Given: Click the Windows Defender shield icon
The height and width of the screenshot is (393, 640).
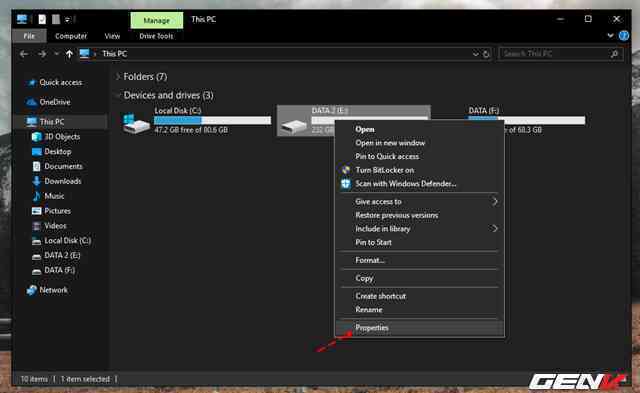Looking at the screenshot, I should tap(346, 184).
